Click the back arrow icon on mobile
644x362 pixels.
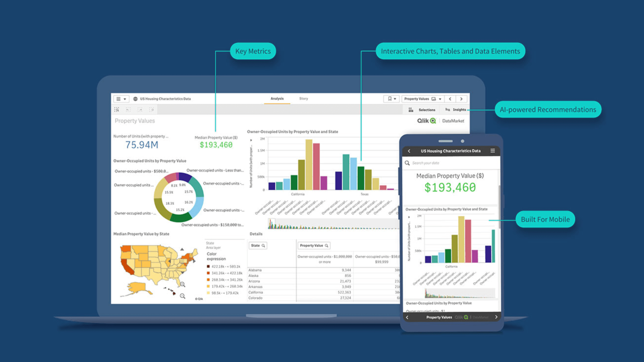(408, 151)
